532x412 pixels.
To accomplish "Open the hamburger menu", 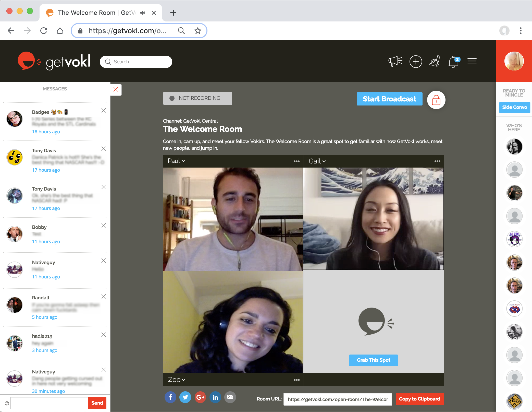I will (472, 62).
